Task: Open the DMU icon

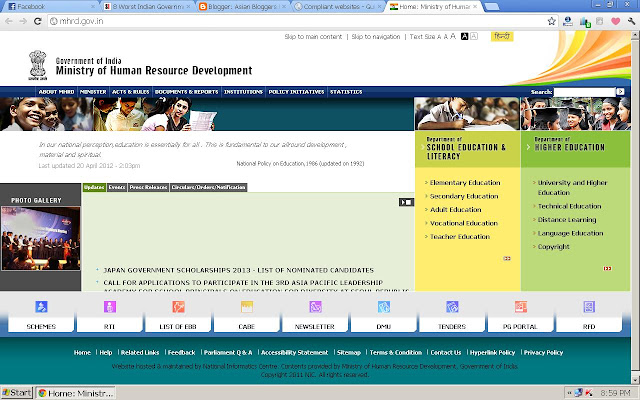Action: pyautogui.click(x=384, y=307)
